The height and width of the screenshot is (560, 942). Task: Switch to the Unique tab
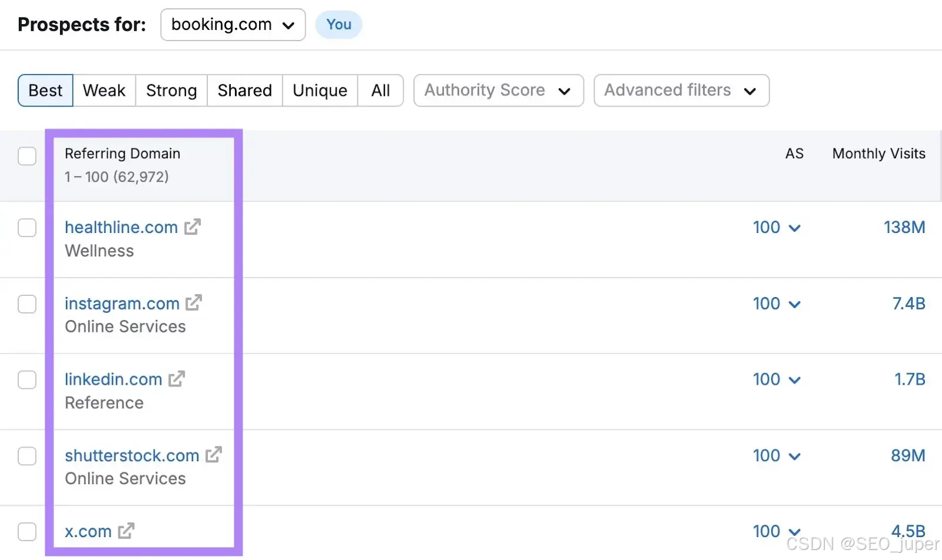click(x=320, y=91)
